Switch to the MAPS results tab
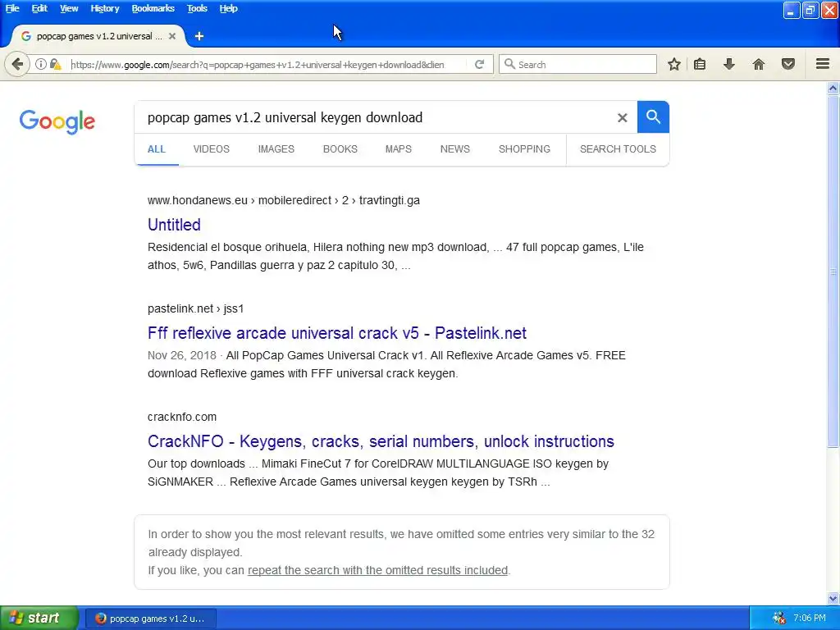This screenshot has width=840, height=630. pyautogui.click(x=399, y=149)
